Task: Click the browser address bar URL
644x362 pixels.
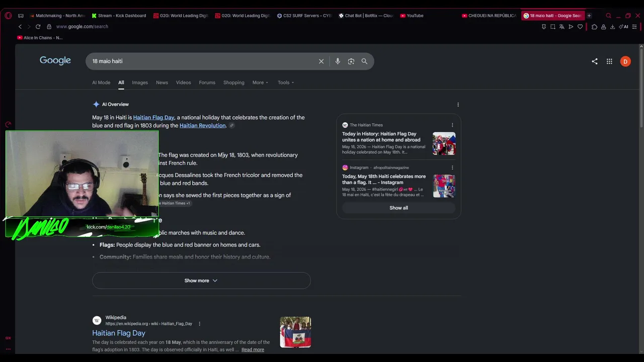Action: coord(82,27)
